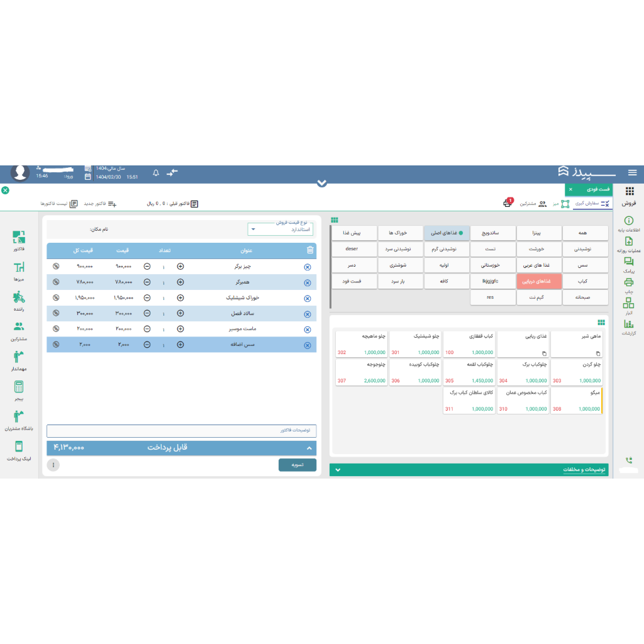Click the phone call icon in the sidebar
644x644 pixels.
click(x=629, y=460)
